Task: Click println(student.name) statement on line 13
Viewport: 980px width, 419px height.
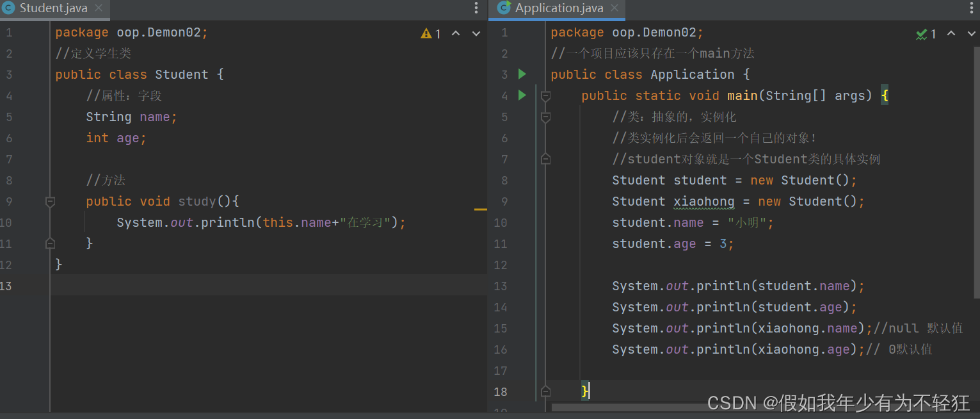Action: pyautogui.click(x=739, y=286)
